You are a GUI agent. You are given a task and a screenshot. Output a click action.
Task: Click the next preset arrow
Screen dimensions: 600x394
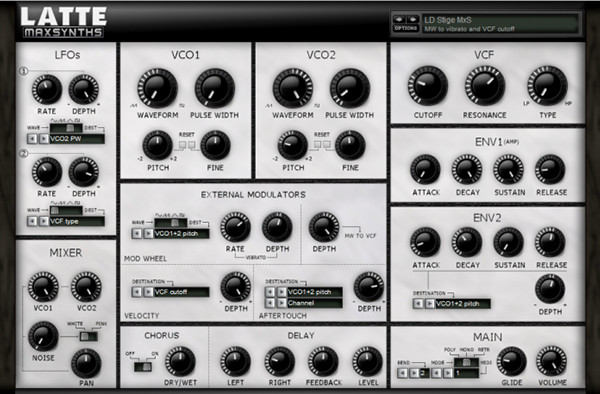[413, 19]
